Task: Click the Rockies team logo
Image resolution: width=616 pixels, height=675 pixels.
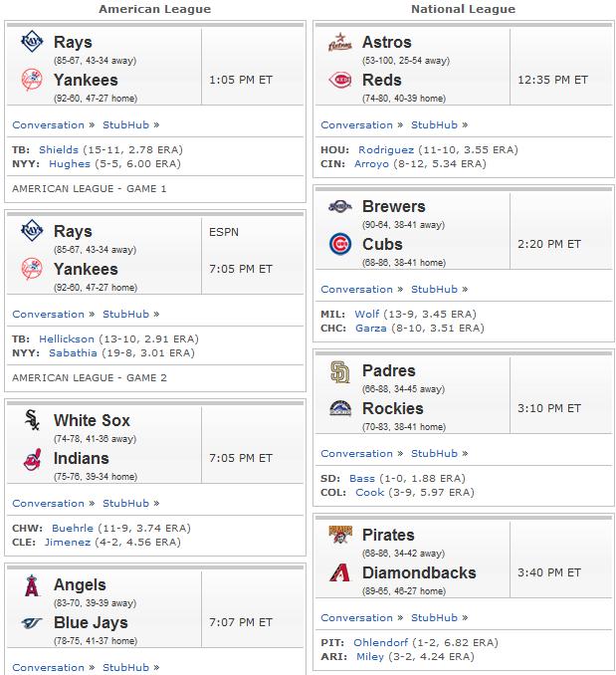Action: tap(339, 408)
